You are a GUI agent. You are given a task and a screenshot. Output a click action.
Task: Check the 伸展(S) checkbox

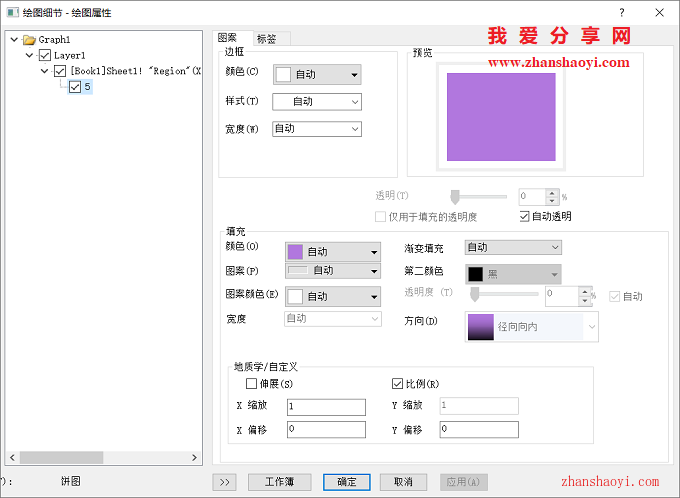251,383
